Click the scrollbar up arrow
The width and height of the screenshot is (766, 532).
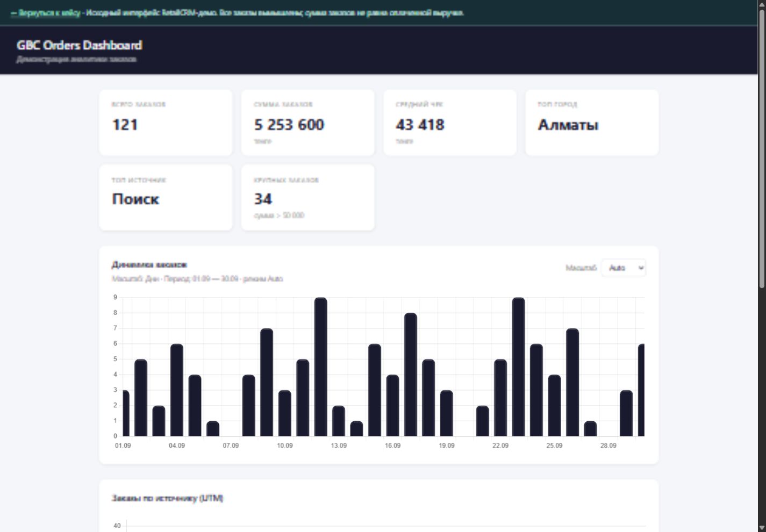click(x=762, y=4)
